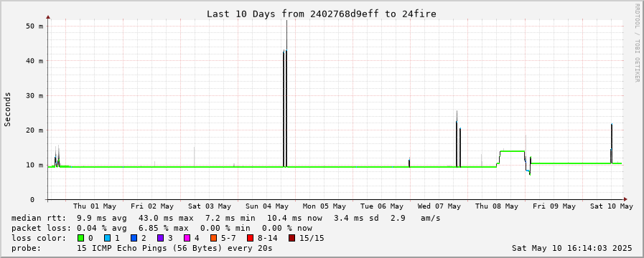Click the graph title text
The width and height of the screenshot is (644, 258).
(x=322, y=14)
